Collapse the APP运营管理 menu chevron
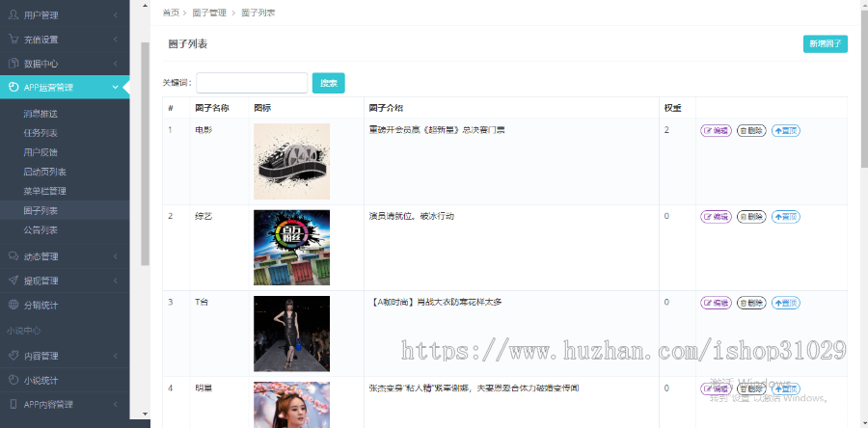868x428 pixels. click(x=116, y=88)
